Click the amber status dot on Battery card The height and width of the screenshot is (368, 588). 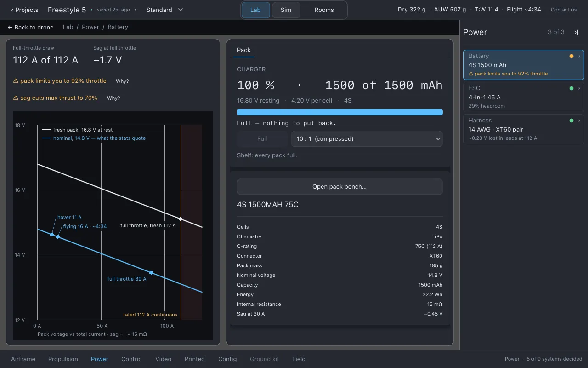point(571,56)
